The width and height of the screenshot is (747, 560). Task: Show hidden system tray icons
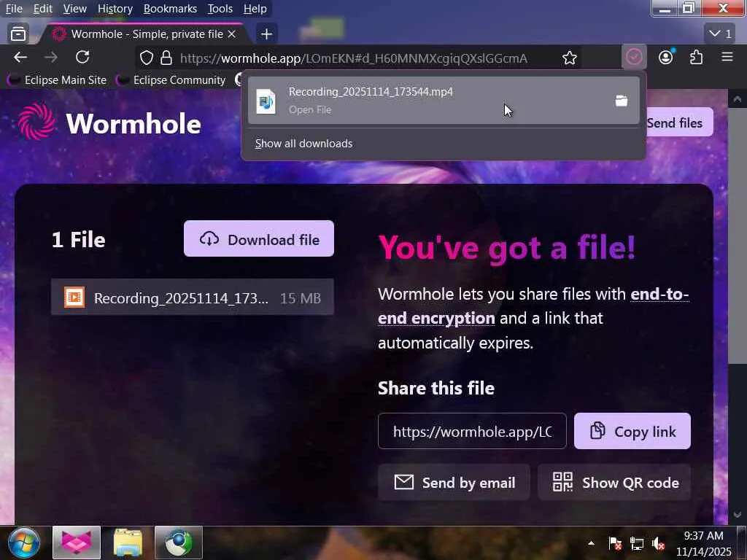coord(591,542)
